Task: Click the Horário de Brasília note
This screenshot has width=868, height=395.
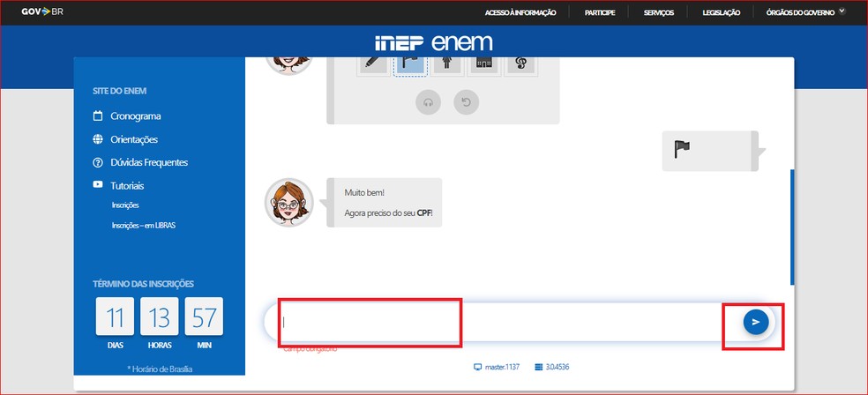Action: pyautogui.click(x=160, y=369)
